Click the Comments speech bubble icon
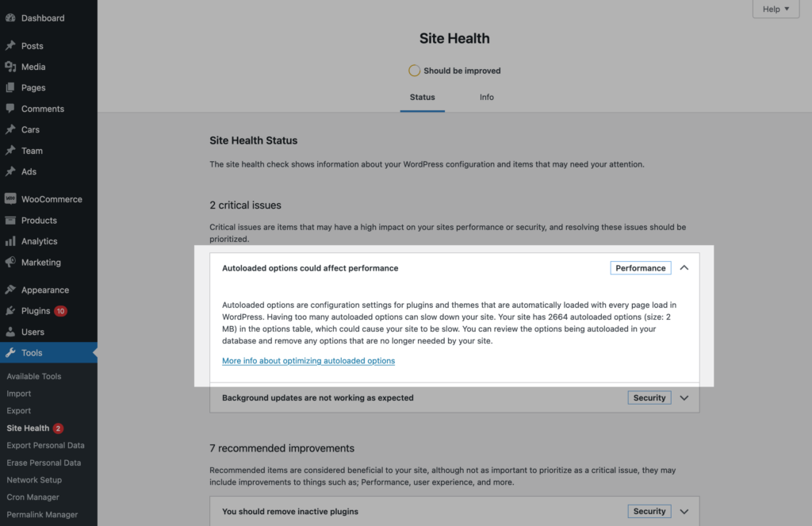812x526 pixels. (10, 109)
